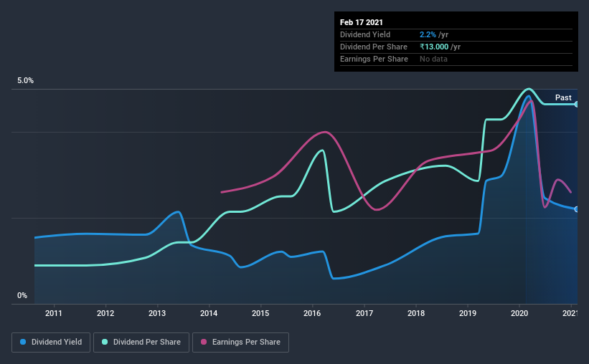Click the 0% y-axis label
The width and height of the screenshot is (589, 364).
(x=22, y=295)
